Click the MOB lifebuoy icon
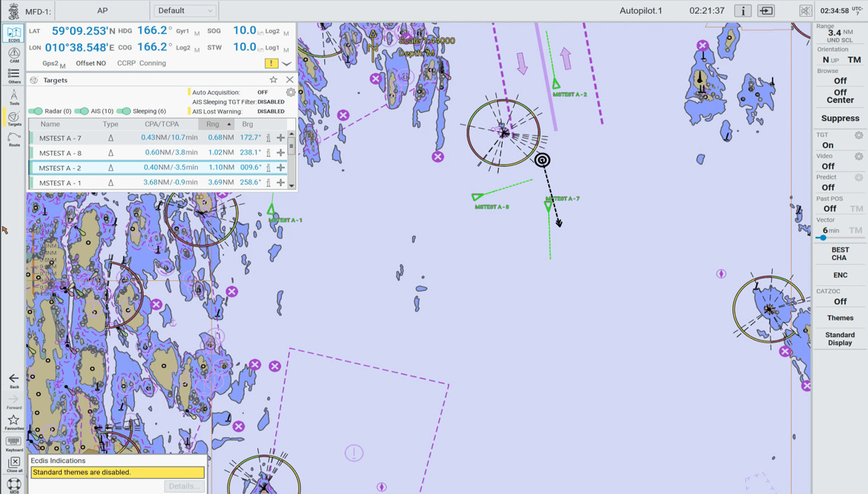The height and width of the screenshot is (494, 868). (x=14, y=485)
